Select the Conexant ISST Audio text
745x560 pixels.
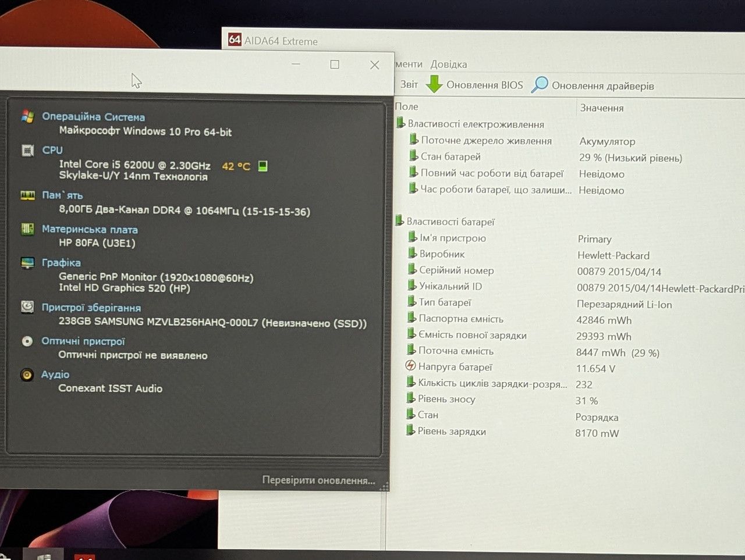pyautogui.click(x=111, y=388)
